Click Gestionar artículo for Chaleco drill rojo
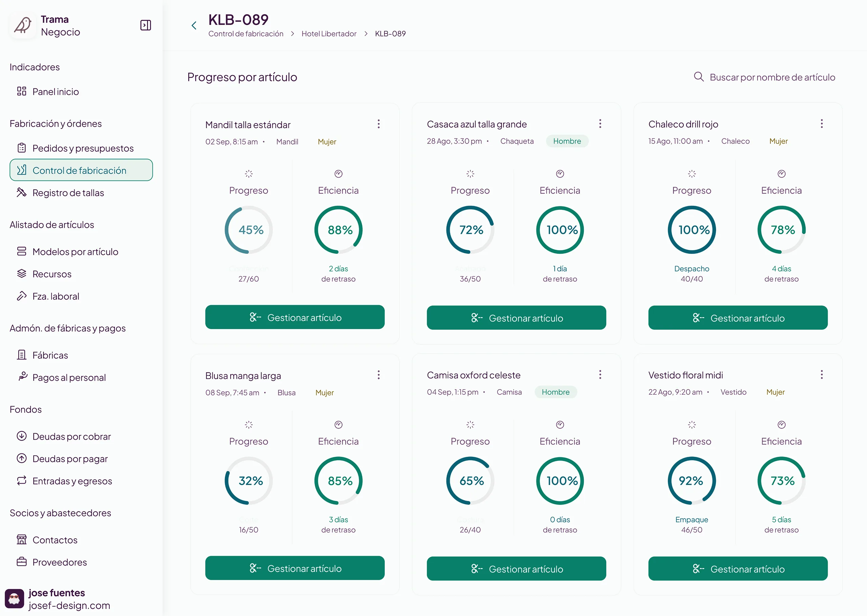 pyautogui.click(x=738, y=318)
